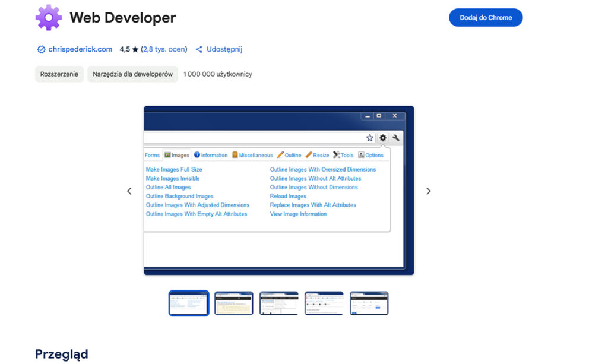Click Outline Images With Oversized Dimensions
Screen dimensions: 608x364
click(322, 169)
